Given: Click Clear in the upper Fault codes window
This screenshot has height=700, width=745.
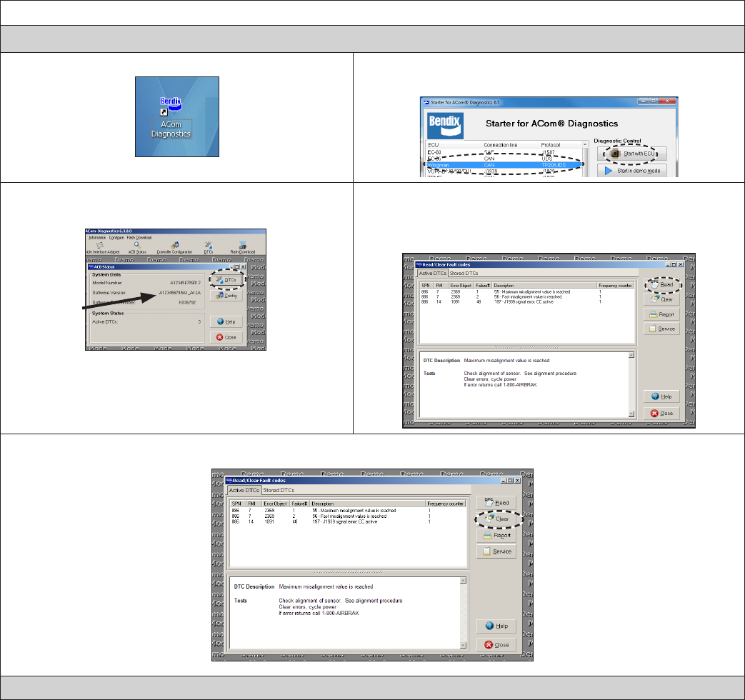Looking at the screenshot, I should coord(662,299).
